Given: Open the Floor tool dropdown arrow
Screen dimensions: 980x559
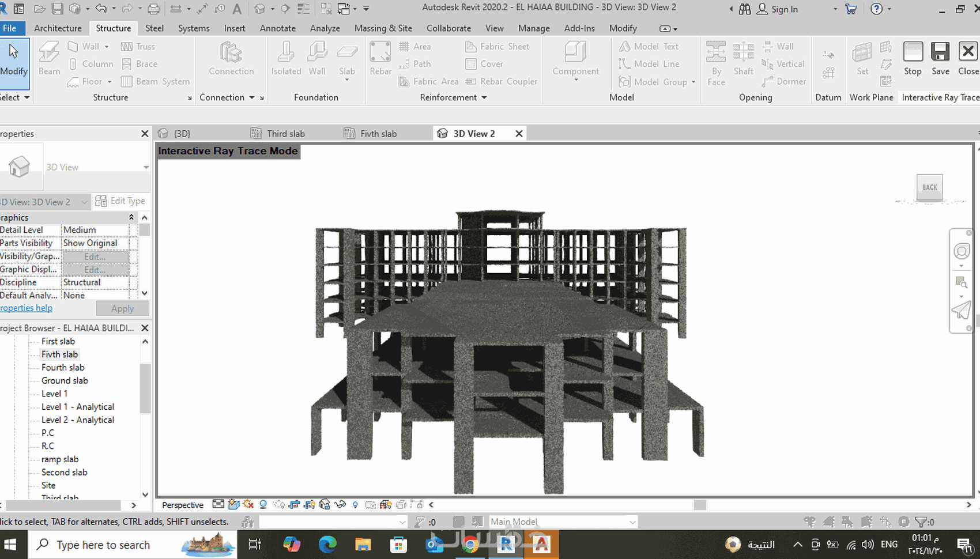Looking at the screenshot, I should pyautogui.click(x=109, y=82).
